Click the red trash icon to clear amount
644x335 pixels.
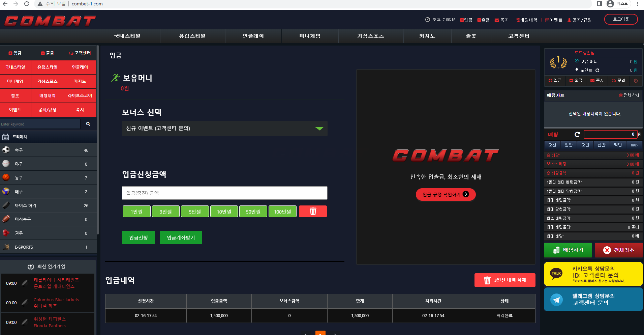[x=313, y=212]
